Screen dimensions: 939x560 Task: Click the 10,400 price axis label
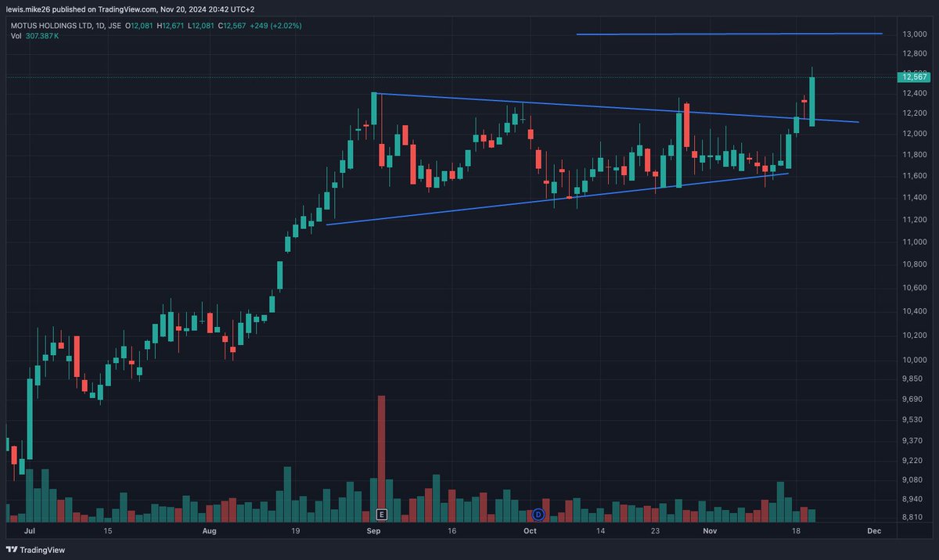pyautogui.click(x=915, y=312)
